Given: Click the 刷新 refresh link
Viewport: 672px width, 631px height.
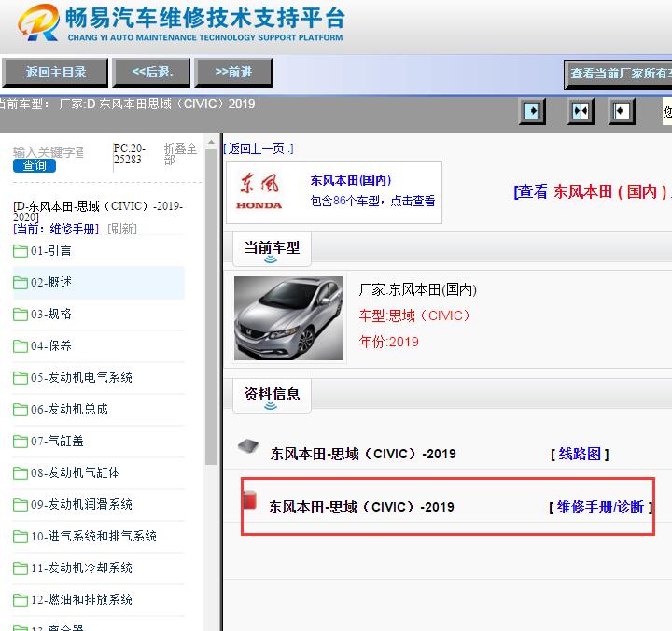Looking at the screenshot, I should click(122, 229).
